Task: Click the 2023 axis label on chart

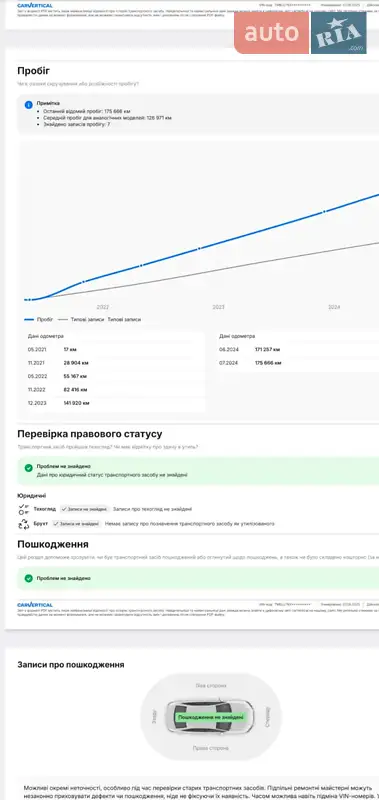Action: pyautogui.click(x=218, y=307)
